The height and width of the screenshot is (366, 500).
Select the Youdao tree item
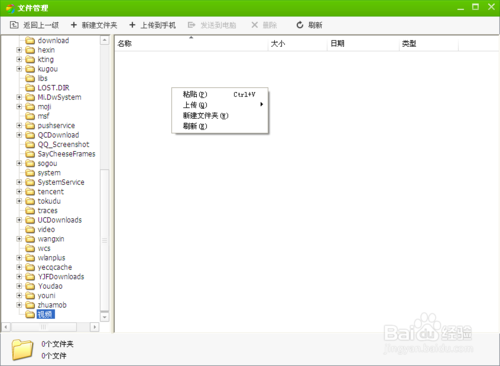(50, 286)
